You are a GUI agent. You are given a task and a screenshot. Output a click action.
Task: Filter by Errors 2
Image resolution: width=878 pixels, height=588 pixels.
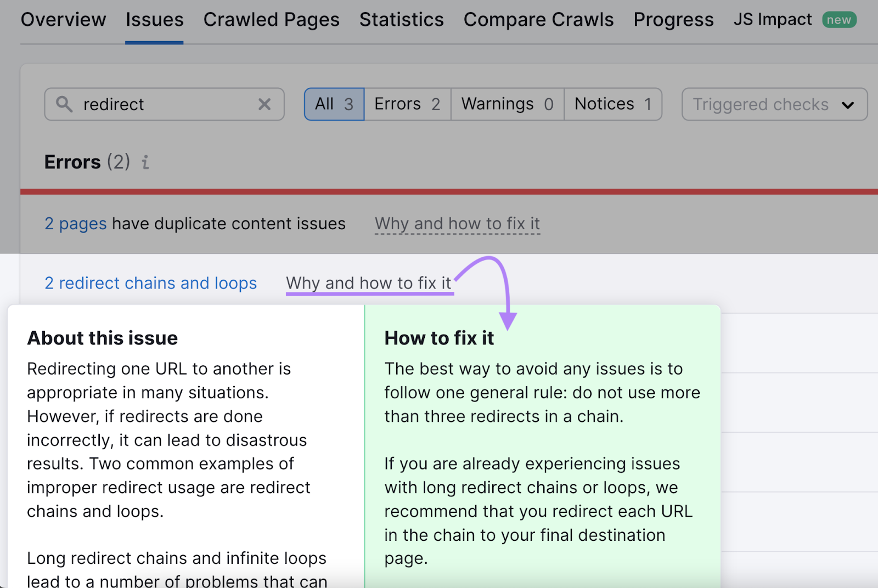[x=408, y=104]
